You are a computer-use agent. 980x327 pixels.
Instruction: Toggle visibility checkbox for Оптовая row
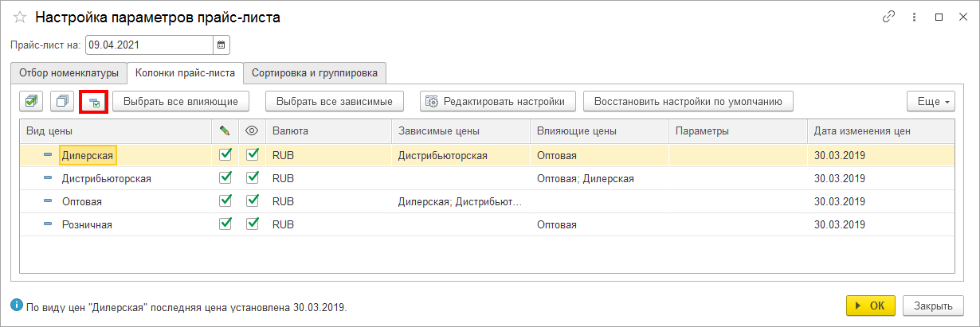[x=253, y=201]
